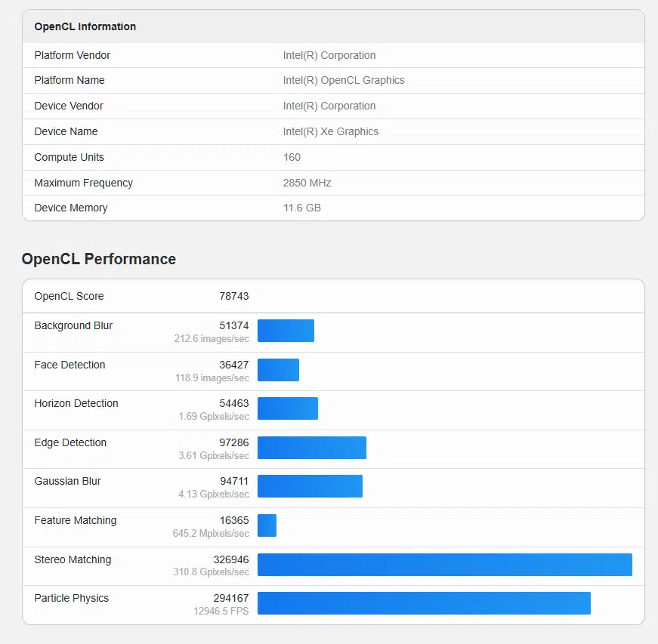Image resolution: width=658 pixels, height=644 pixels.
Task: Click the Background Blur score 51374
Action: tap(234, 325)
